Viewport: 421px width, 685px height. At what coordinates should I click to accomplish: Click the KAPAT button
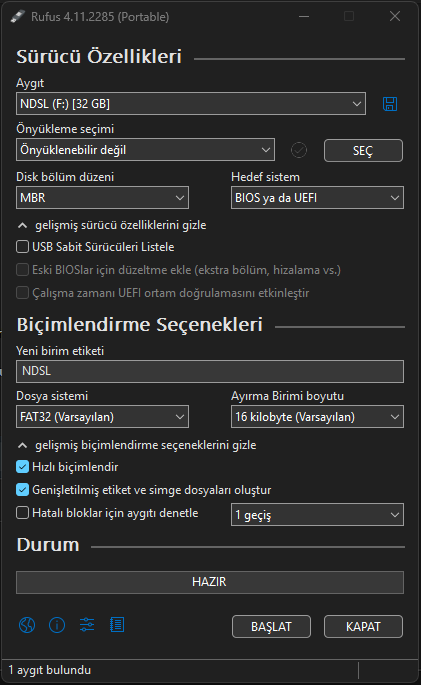click(363, 627)
